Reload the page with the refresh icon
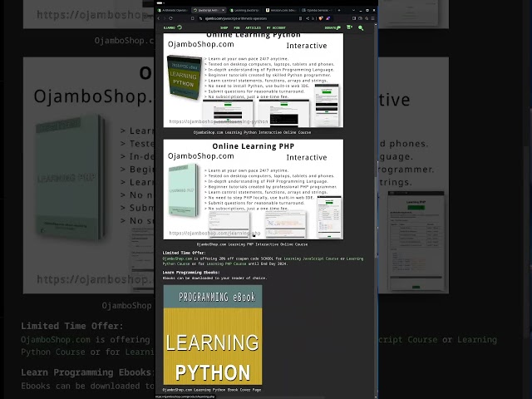 tap(170, 18)
